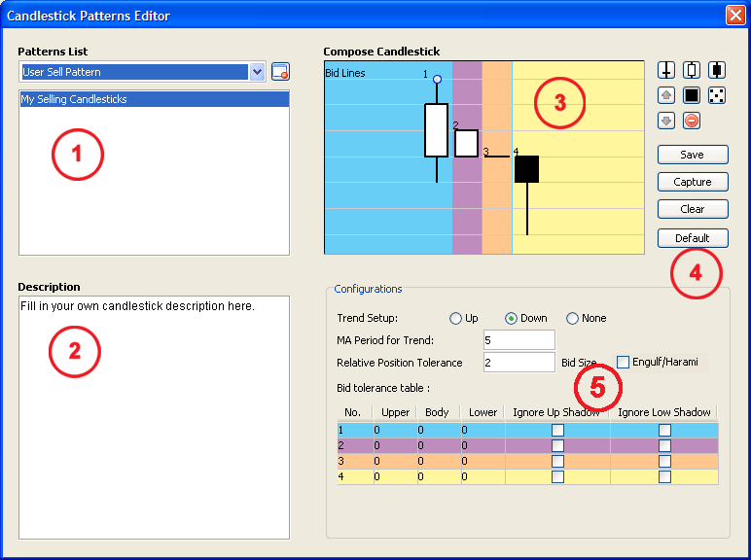Click inside the Description text area
751x560 pixels.
point(154,418)
